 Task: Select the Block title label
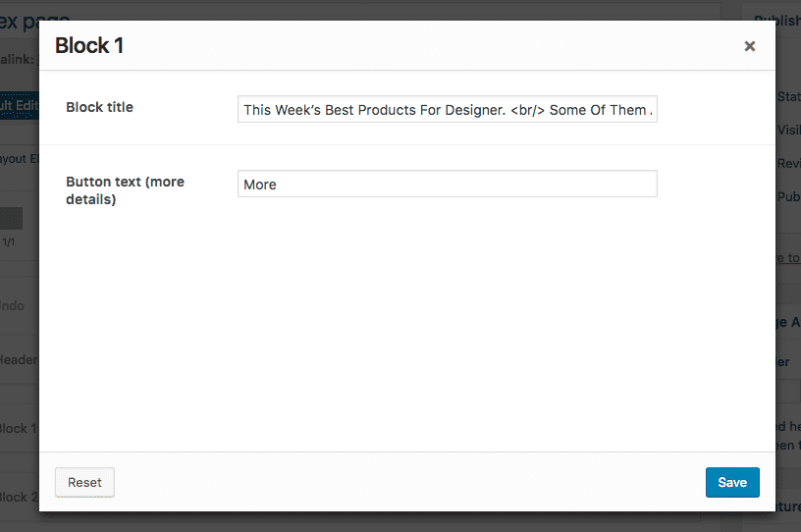[x=99, y=107]
